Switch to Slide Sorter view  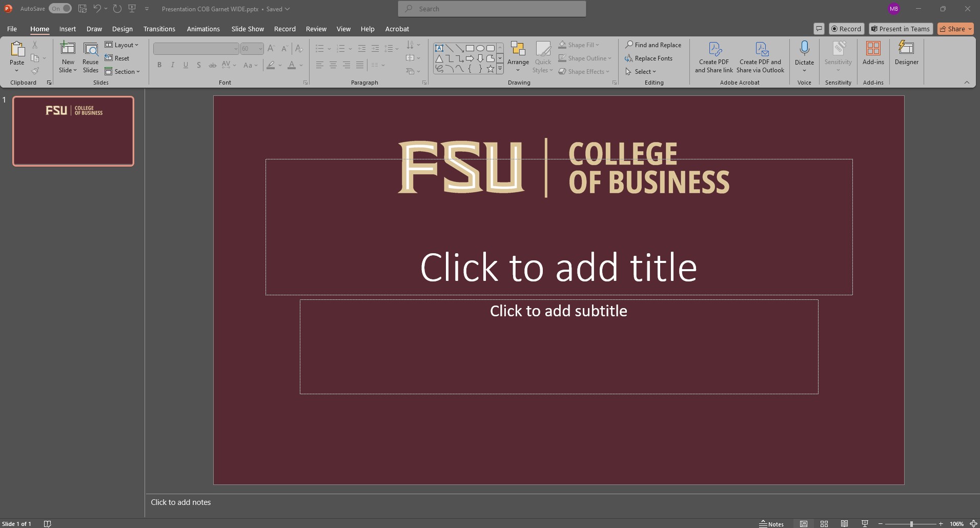[824, 523]
